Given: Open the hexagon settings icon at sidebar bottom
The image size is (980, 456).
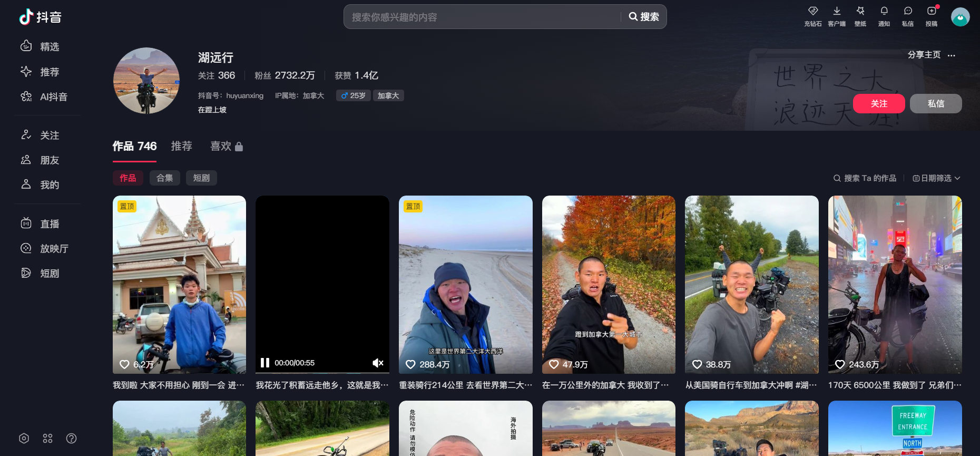Looking at the screenshot, I should coord(24,438).
